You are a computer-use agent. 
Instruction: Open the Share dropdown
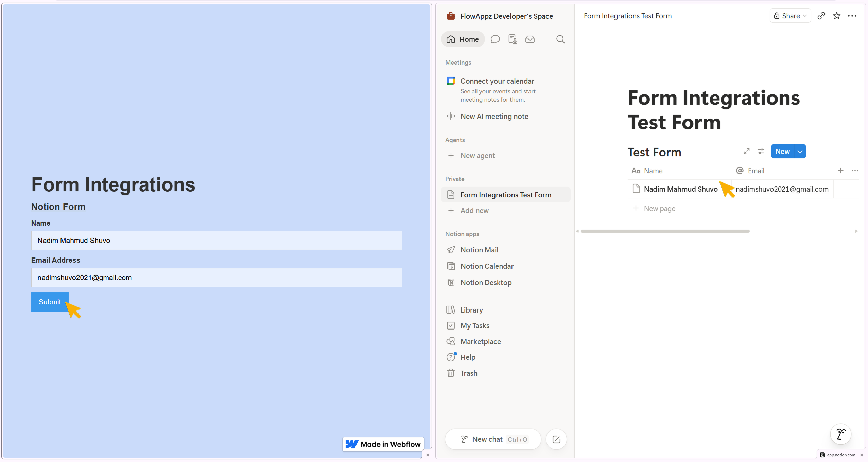[790, 16]
